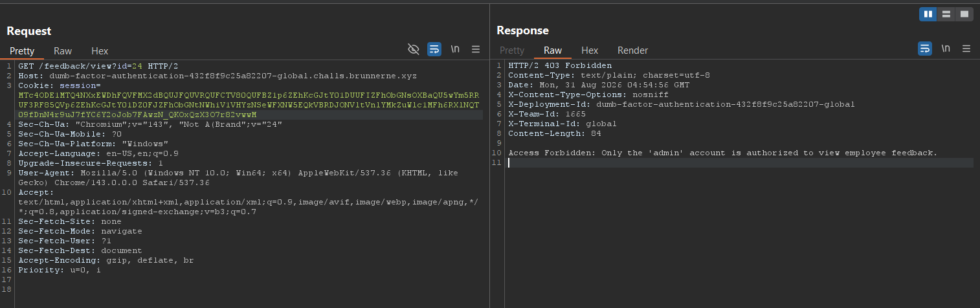Click the Sec-Fetch-User: ?1 line

click(65, 241)
